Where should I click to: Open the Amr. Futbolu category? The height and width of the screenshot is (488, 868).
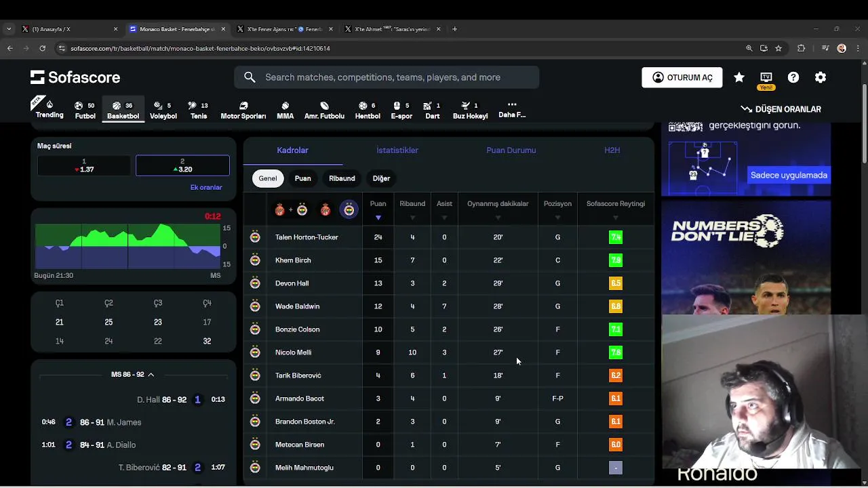[x=324, y=110]
